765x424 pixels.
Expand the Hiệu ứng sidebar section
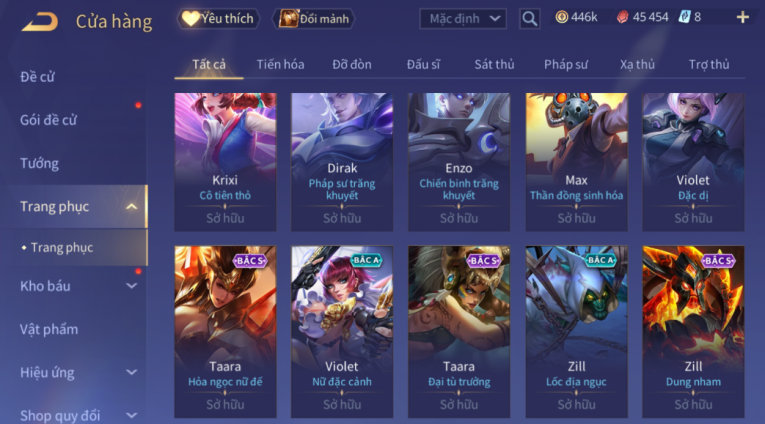(x=131, y=372)
